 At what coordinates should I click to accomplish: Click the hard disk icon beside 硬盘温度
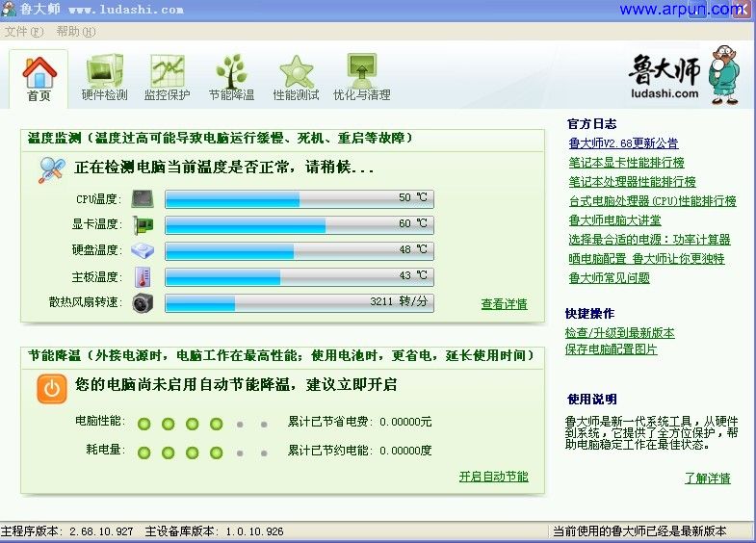pyautogui.click(x=143, y=250)
